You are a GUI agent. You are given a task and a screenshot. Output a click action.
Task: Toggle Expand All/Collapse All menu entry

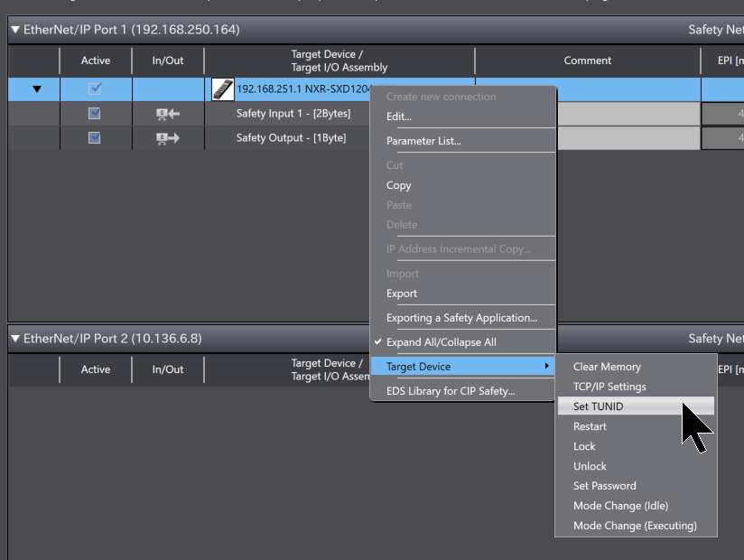442,342
